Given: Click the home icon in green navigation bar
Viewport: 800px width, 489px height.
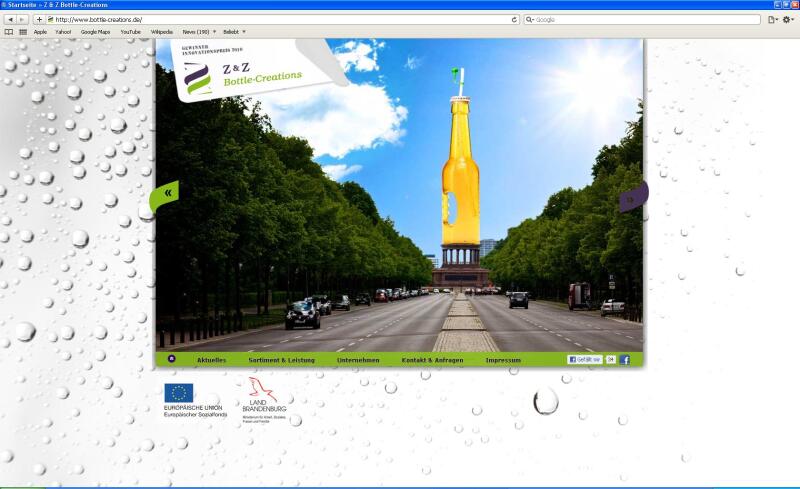Looking at the screenshot, I should pyautogui.click(x=172, y=359).
